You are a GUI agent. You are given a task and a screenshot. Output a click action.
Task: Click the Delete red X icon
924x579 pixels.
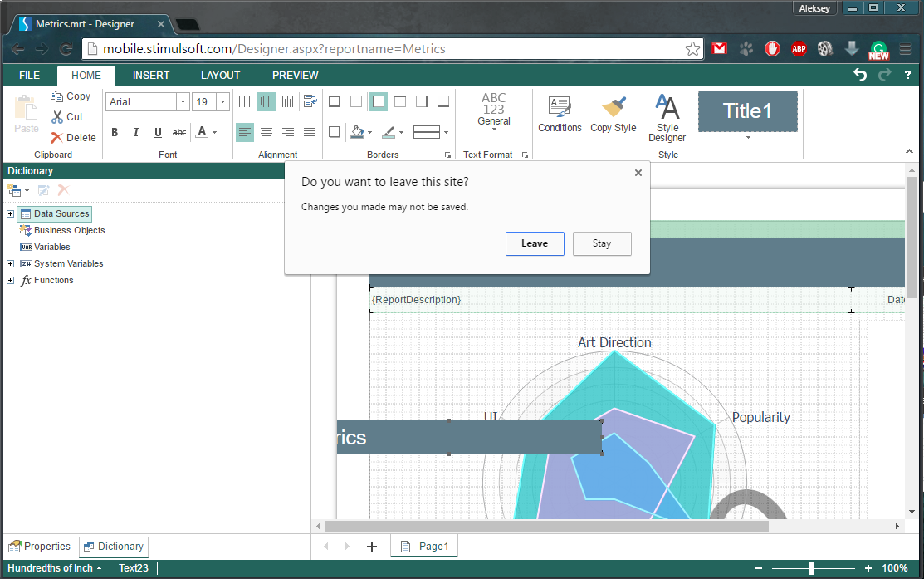point(56,138)
